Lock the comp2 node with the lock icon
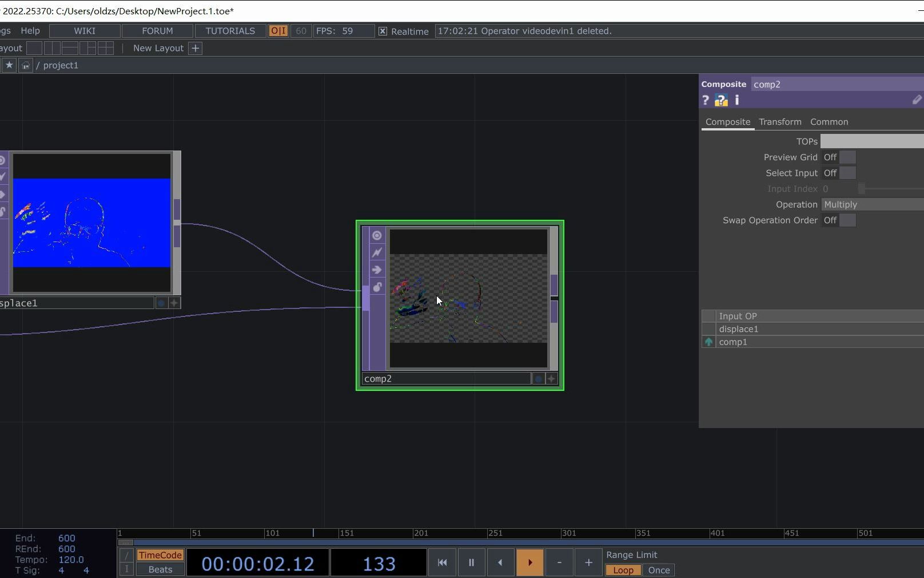 376,287
